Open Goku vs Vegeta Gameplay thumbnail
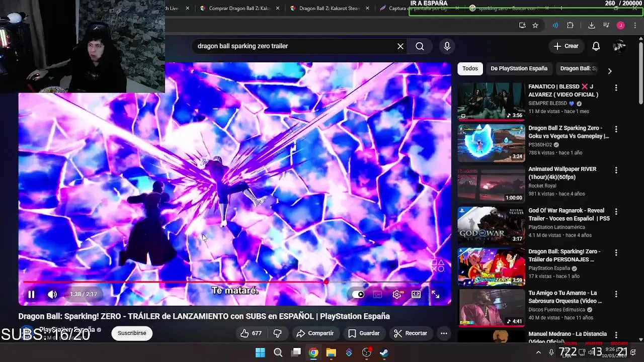The image size is (644, 362). point(491,143)
